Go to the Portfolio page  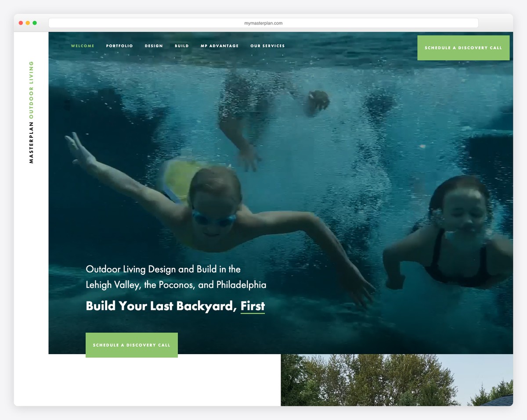click(x=119, y=46)
